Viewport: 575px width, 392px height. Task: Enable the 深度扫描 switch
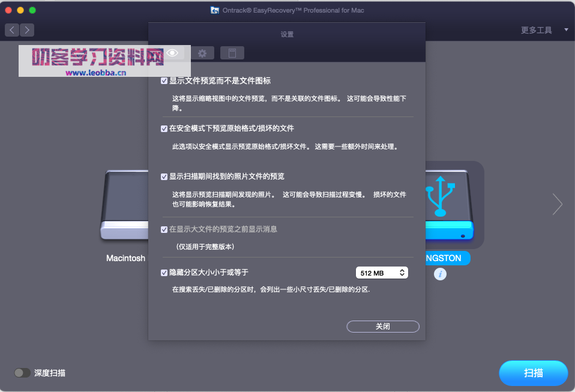[22, 373]
